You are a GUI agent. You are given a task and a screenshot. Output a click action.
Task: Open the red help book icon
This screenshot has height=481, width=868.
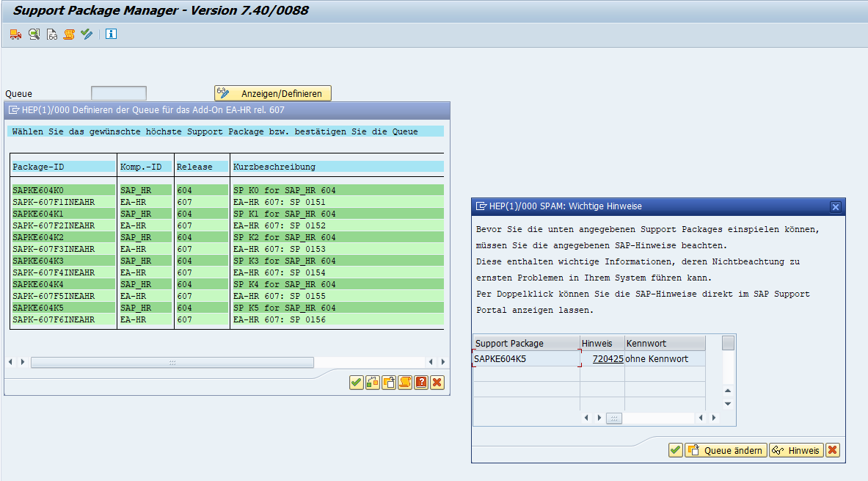tap(420, 383)
